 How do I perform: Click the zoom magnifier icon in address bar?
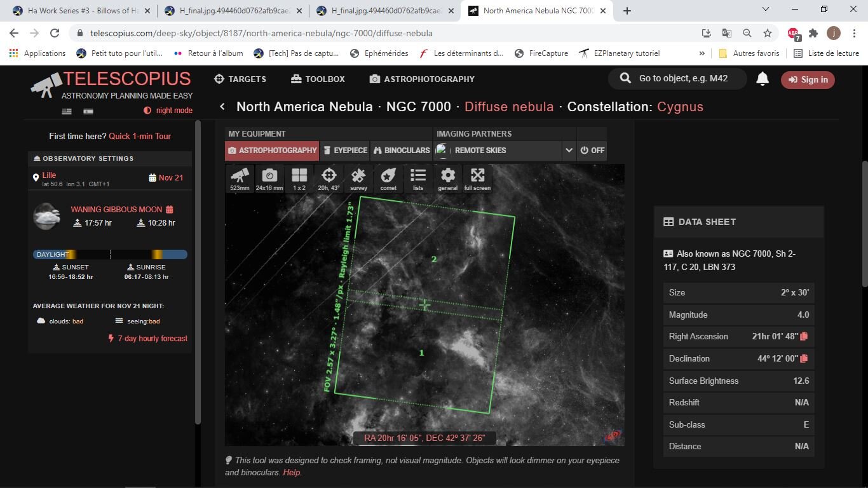click(747, 33)
